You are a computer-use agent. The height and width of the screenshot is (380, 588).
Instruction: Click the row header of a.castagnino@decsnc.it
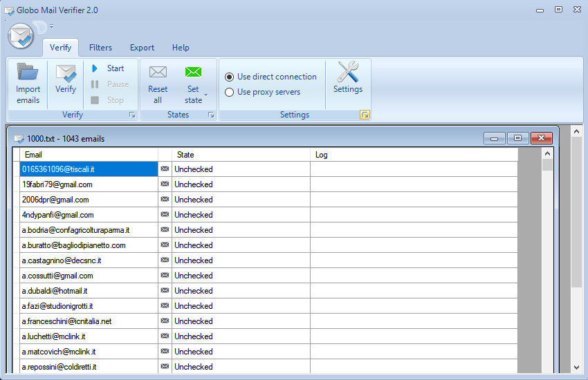(x=16, y=260)
